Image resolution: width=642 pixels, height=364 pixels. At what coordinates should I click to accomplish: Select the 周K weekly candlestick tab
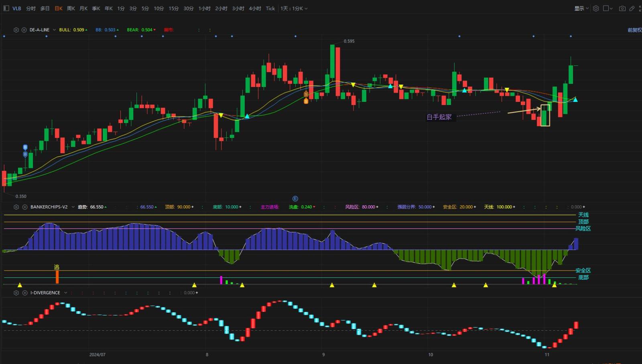click(71, 8)
